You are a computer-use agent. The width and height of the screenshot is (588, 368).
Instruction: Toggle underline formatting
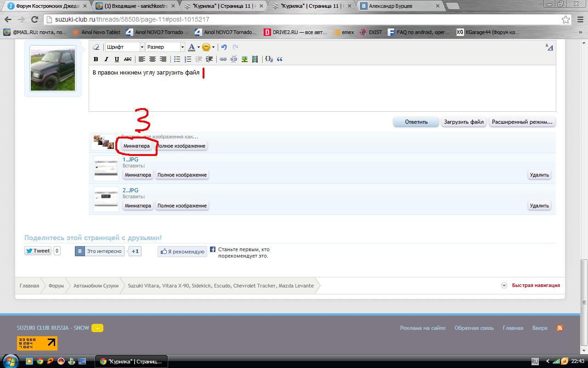117,59
